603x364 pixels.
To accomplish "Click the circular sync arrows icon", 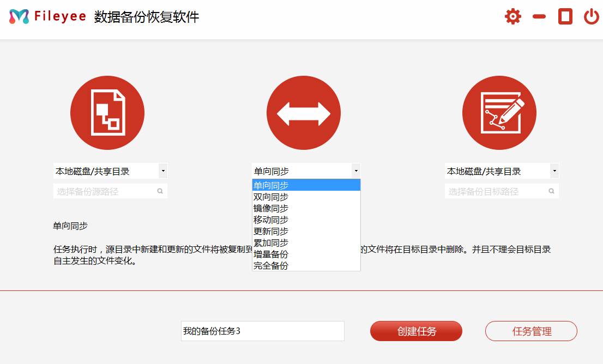I will [303, 112].
